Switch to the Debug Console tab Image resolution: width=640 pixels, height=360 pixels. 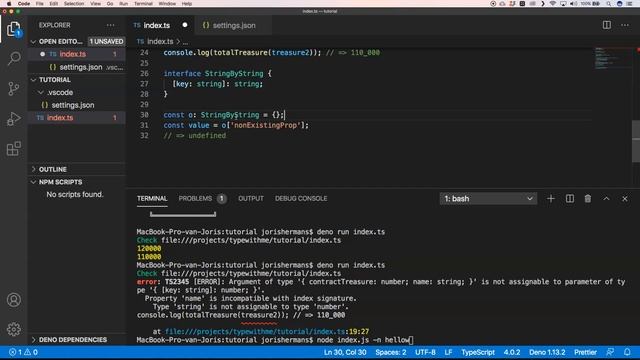(301, 199)
